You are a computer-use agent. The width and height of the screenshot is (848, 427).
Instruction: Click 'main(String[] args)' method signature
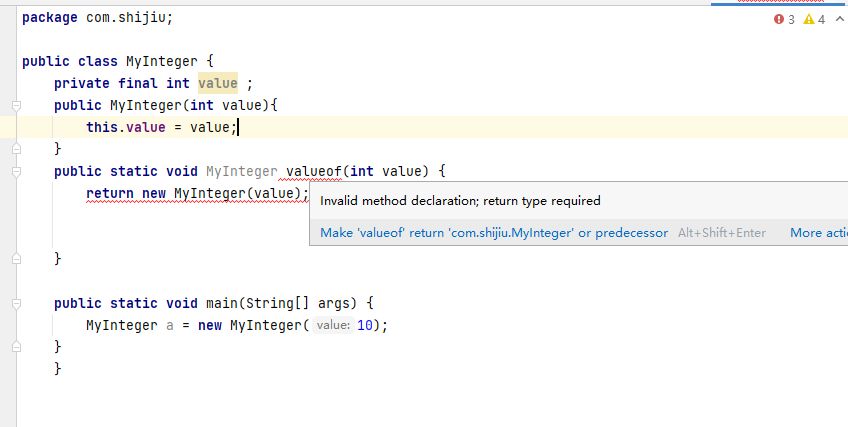282,304
